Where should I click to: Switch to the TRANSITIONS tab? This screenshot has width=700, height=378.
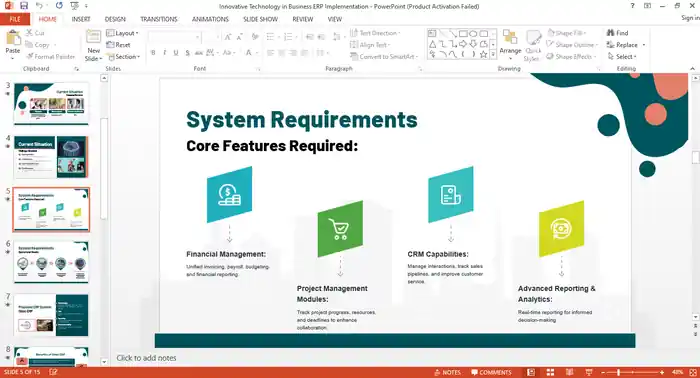[159, 19]
